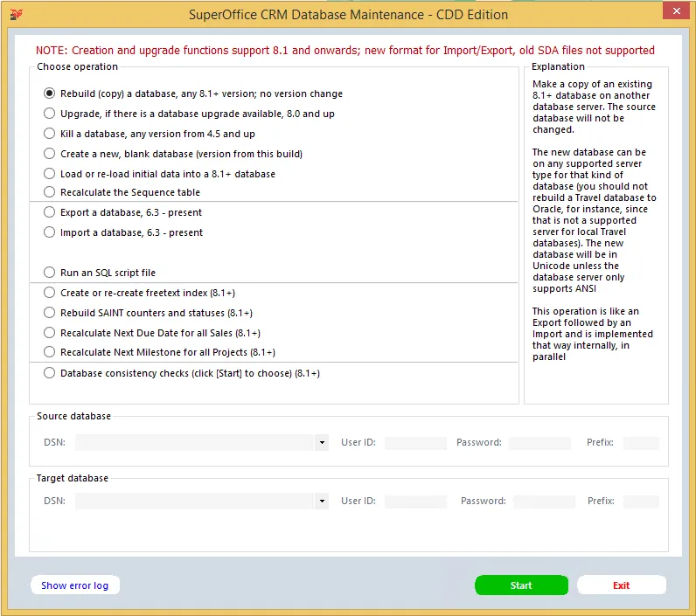Choose Load or re-load initial data
This screenshot has height=616, width=696.
(50, 174)
